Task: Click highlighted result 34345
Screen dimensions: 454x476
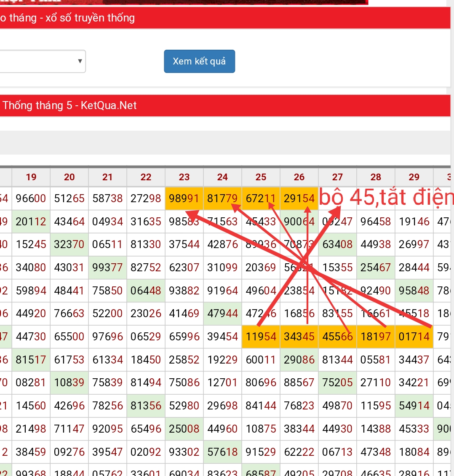Action: coord(299,337)
